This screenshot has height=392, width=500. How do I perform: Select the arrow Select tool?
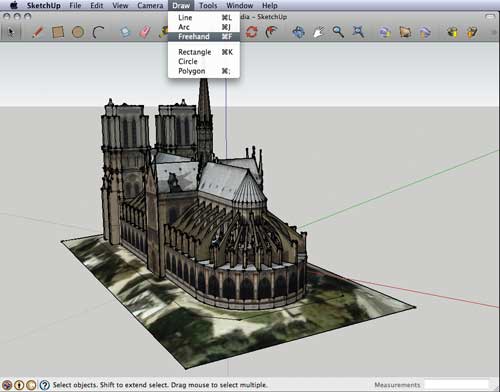11,32
